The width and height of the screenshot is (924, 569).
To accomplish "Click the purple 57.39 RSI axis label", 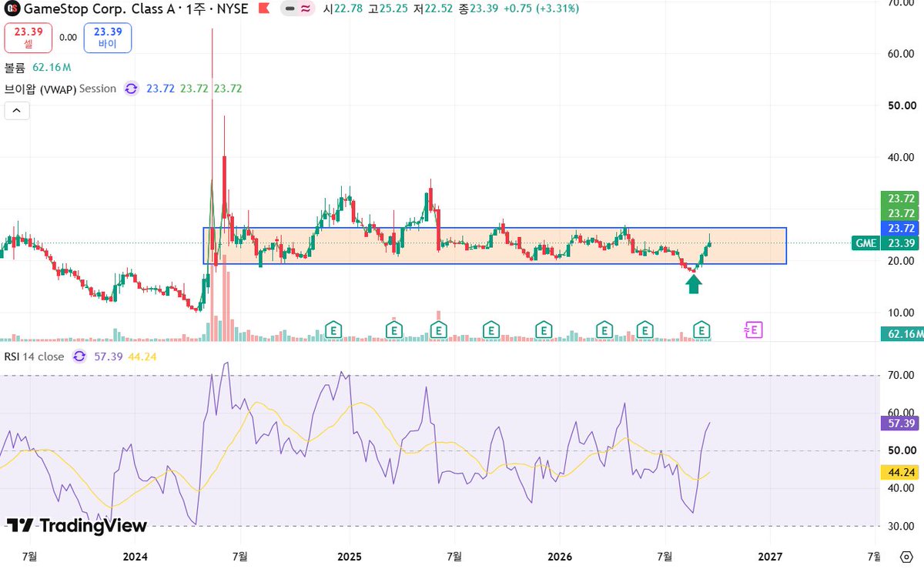I will pos(899,423).
